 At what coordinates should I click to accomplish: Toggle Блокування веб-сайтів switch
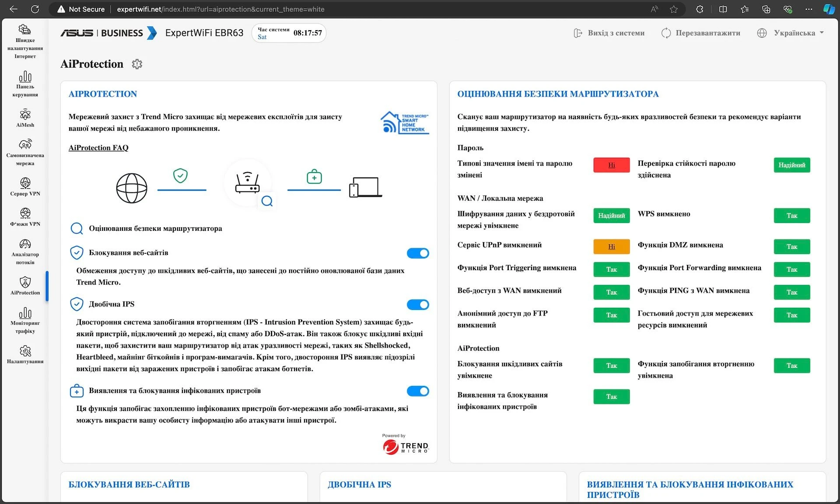418,253
